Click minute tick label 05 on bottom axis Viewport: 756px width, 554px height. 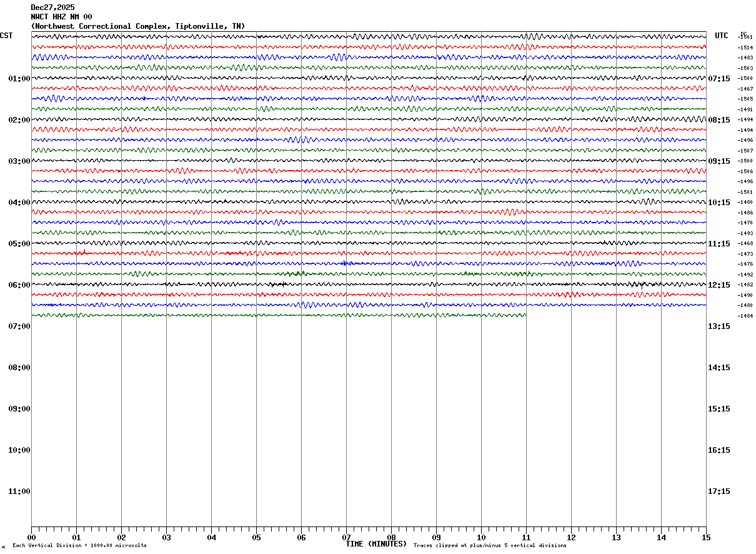256,538
